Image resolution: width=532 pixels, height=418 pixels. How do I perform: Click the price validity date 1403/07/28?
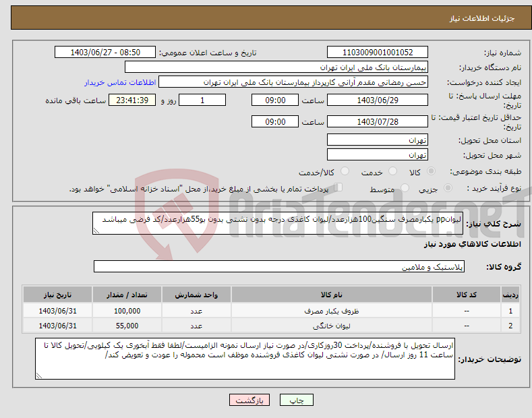point(378,121)
